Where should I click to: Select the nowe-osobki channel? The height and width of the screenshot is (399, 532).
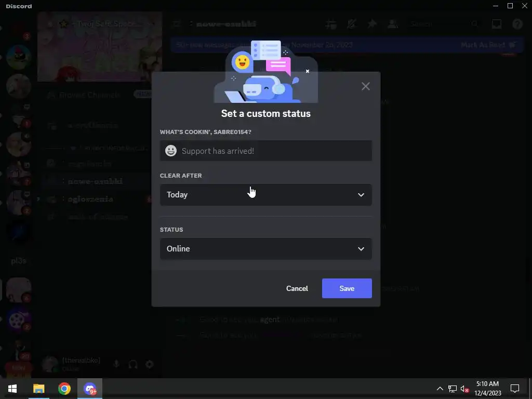(95, 181)
